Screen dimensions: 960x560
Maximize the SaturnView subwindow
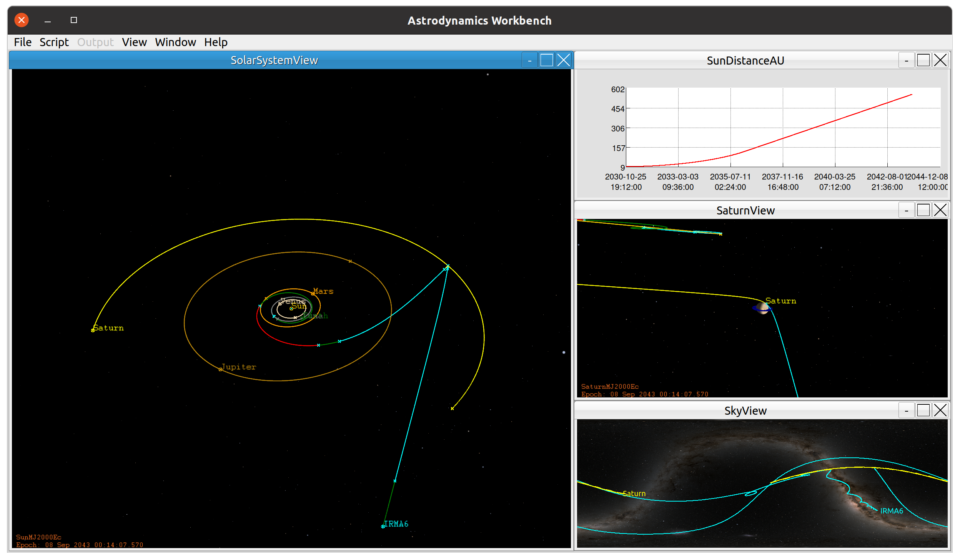[x=923, y=210]
